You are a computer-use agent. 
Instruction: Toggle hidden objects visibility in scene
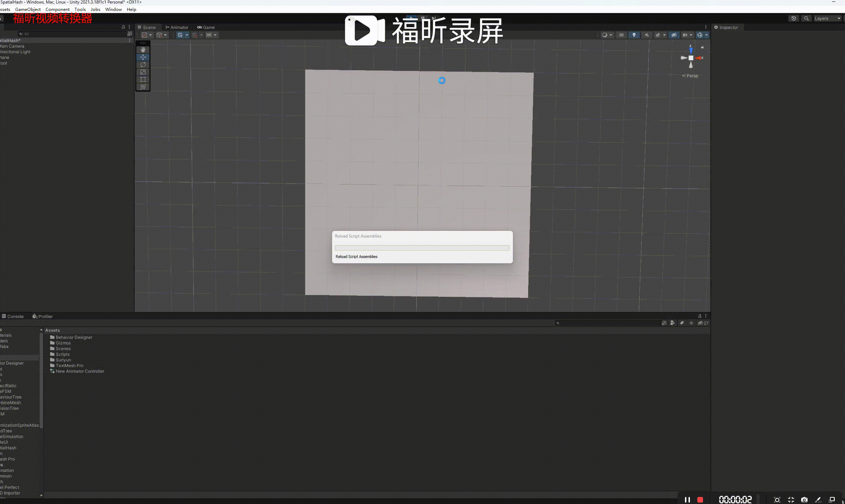pos(674,35)
